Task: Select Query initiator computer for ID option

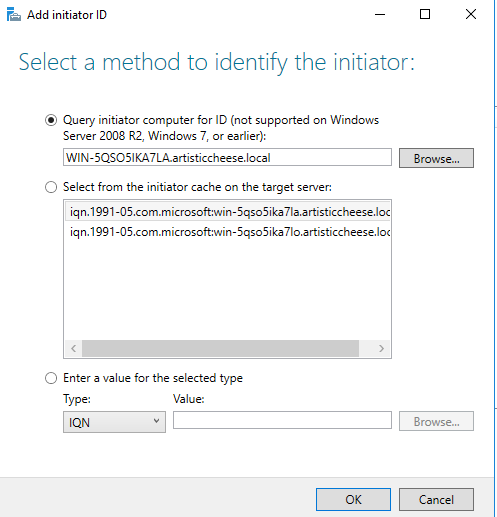Action: (x=51, y=120)
